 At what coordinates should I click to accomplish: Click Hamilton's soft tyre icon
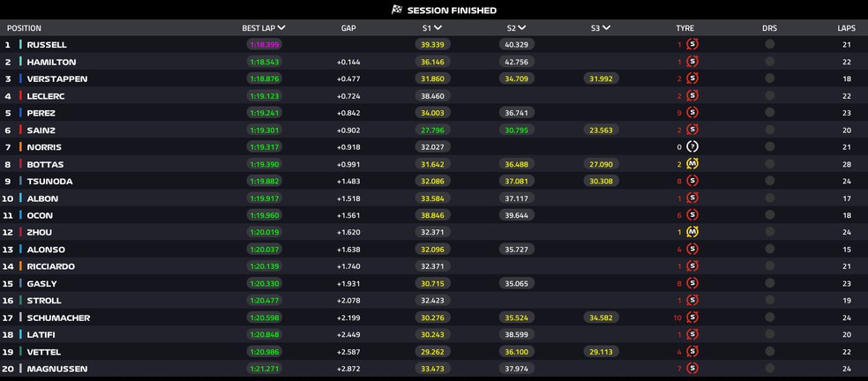692,62
